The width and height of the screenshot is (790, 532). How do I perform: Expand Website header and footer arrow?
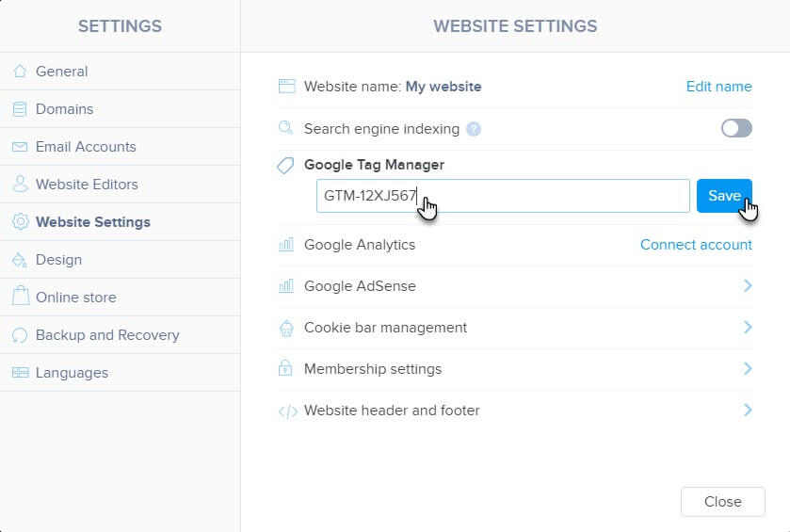point(748,410)
